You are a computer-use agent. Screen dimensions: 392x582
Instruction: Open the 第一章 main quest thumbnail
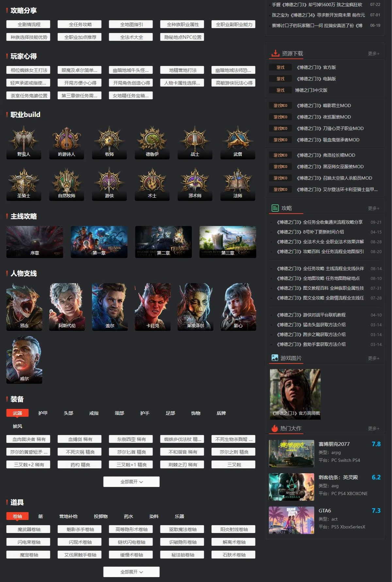coord(99,242)
